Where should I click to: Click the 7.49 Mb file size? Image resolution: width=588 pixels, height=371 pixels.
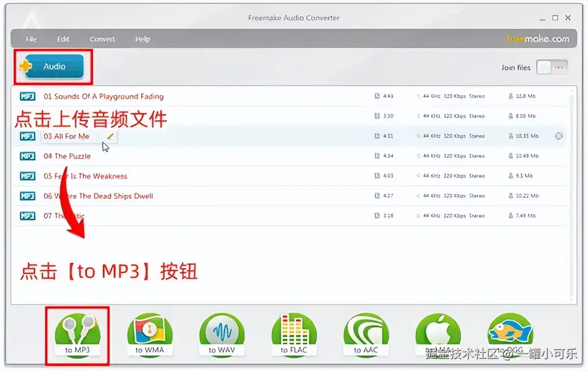pos(525,216)
